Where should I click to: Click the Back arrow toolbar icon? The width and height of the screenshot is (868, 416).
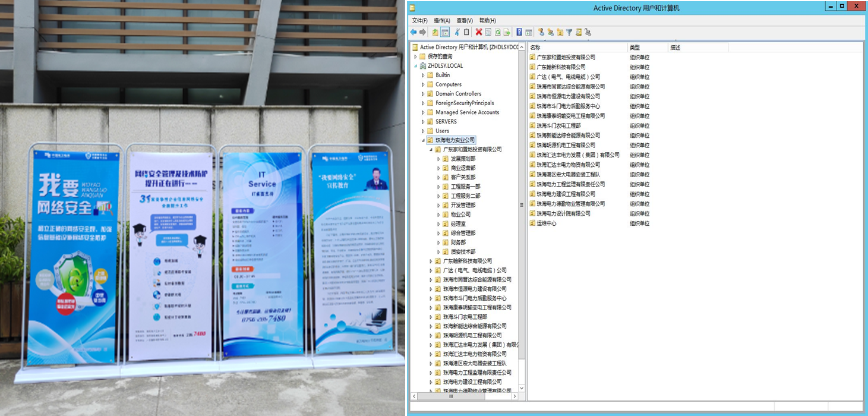[414, 32]
